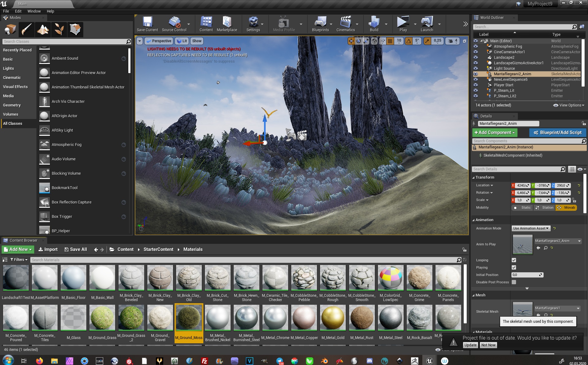Screen dimensions: 588x365
Task: Click the Update button in notification
Action: [x=470, y=345]
